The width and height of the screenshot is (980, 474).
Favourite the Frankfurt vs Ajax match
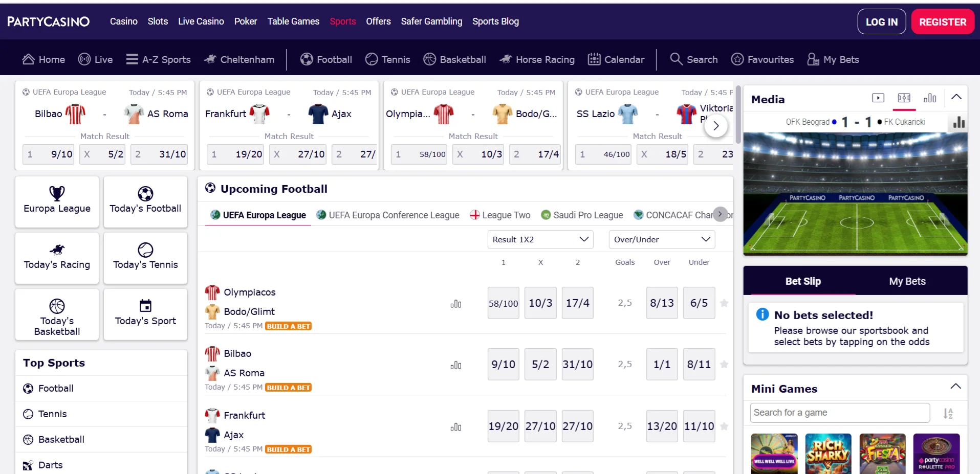(x=724, y=426)
